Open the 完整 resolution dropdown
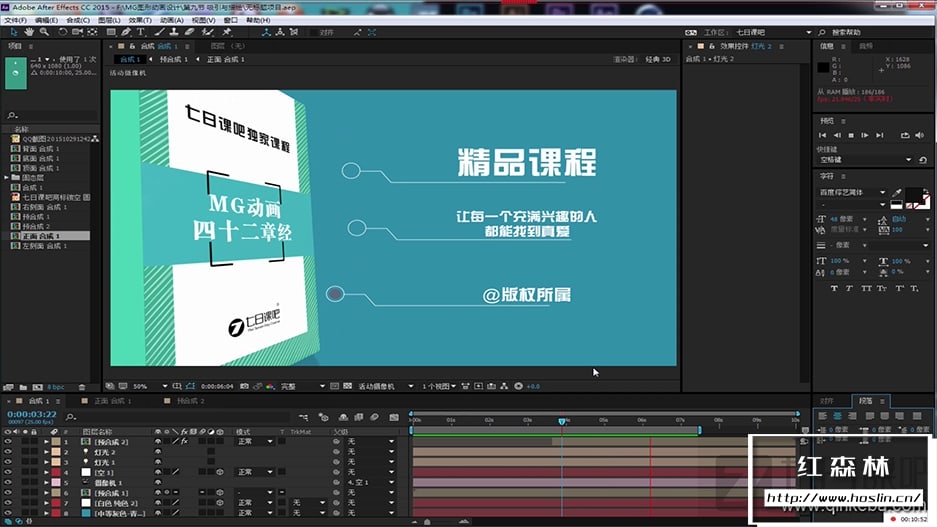The image size is (937, 527). click(x=303, y=386)
